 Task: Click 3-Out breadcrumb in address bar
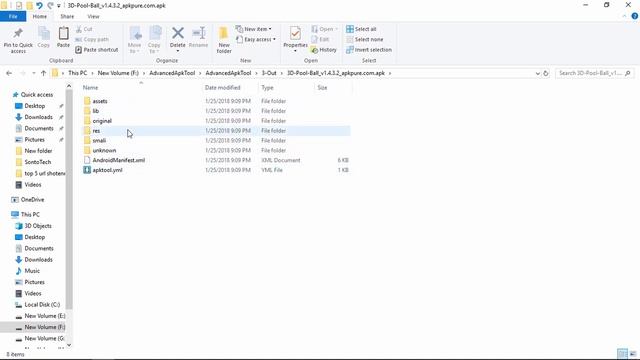point(269,73)
